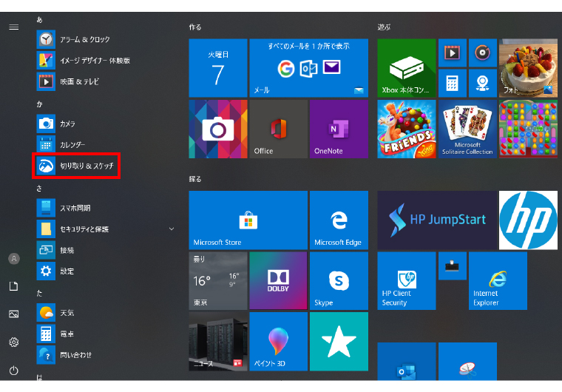Screen dimensions: 562x392
Task: Launch ペイント 3D tile
Action: pos(278,341)
